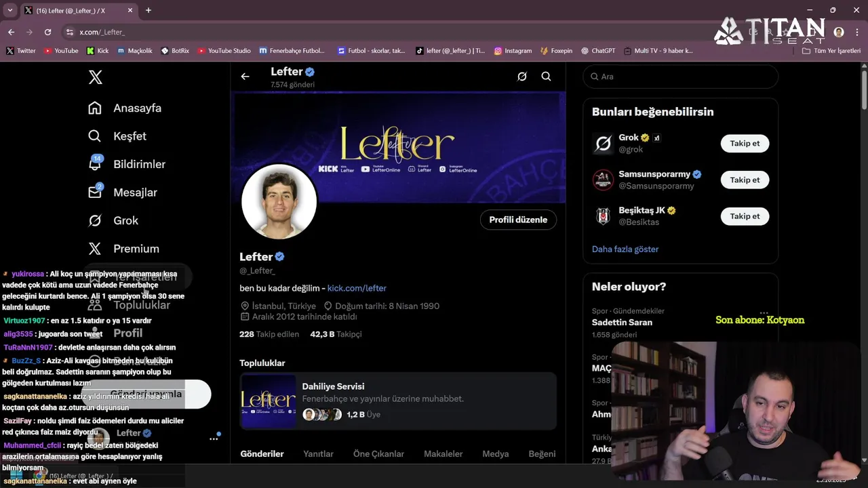
Task: Open Bildirimler bell icon with 14 badge
Action: [95, 164]
